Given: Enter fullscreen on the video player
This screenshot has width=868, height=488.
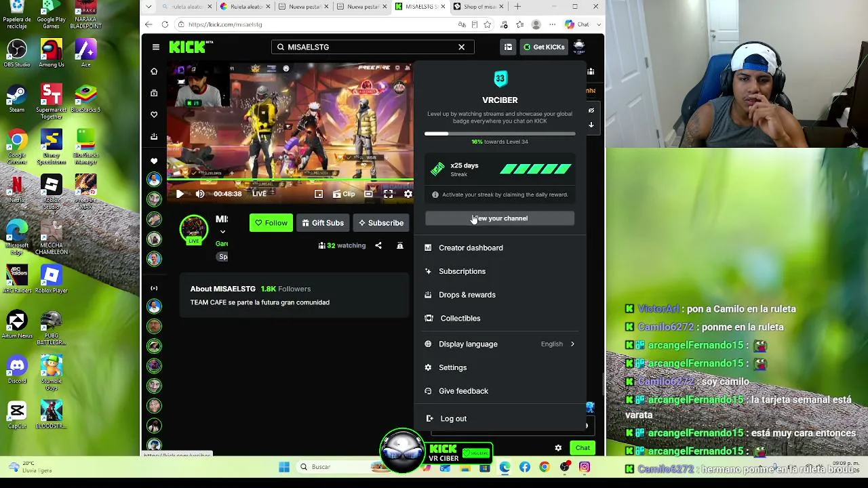Looking at the screenshot, I should [x=388, y=194].
